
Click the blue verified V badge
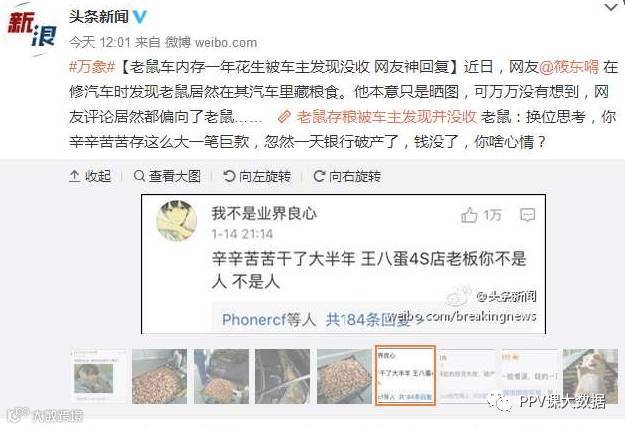coord(140,17)
